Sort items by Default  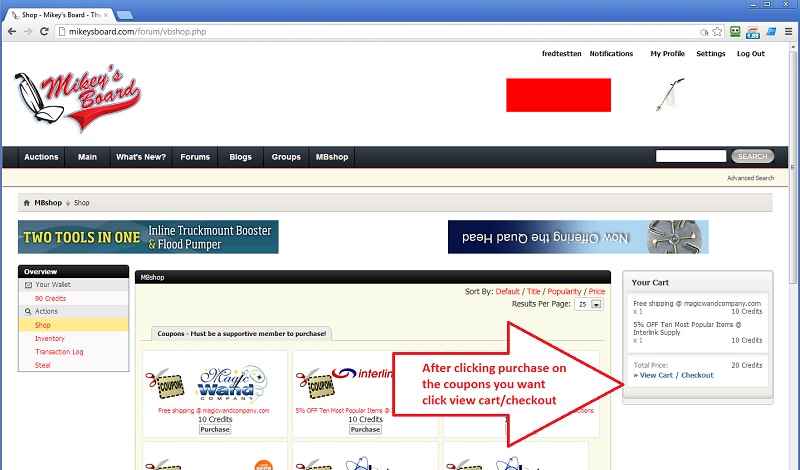[x=507, y=291]
